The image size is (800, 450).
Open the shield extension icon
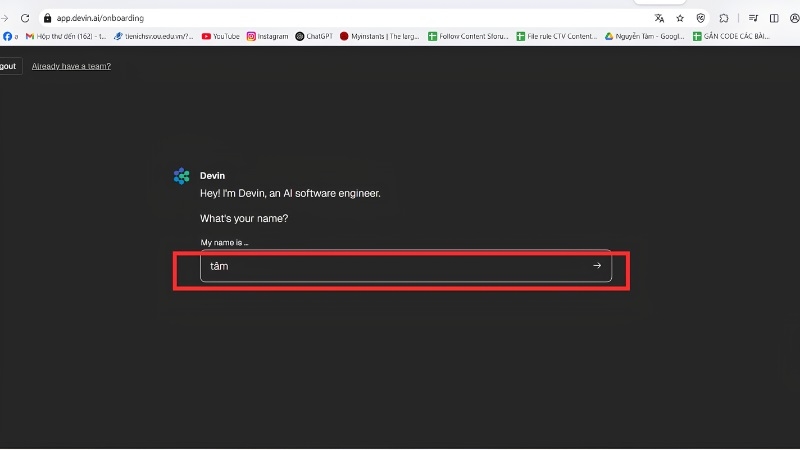(x=701, y=18)
